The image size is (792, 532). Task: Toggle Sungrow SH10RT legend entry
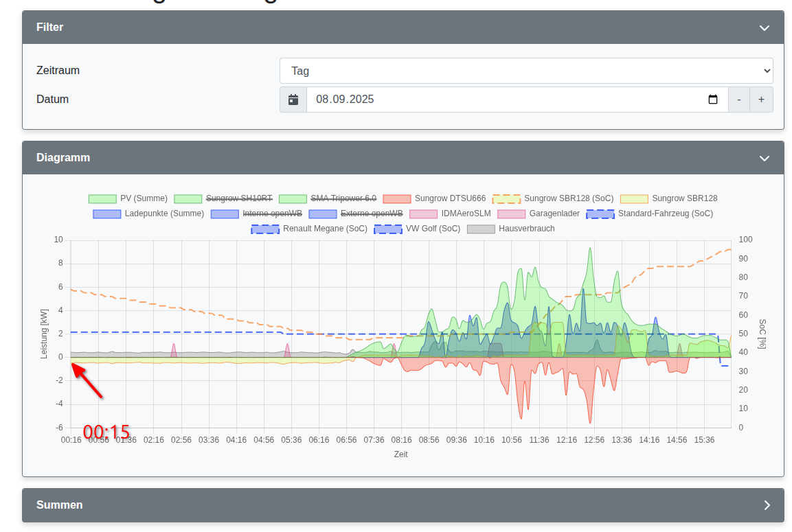(x=224, y=198)
